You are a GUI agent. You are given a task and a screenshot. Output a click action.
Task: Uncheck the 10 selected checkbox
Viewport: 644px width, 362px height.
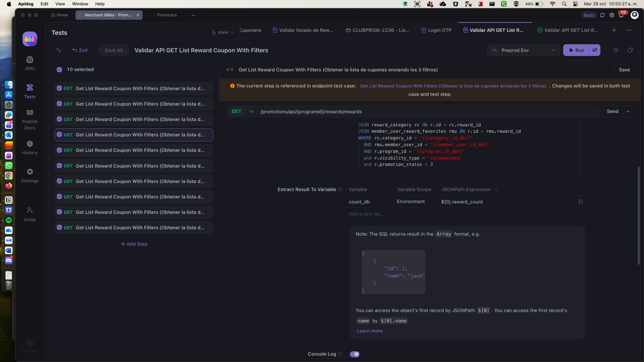pyautogui.click(x=59, y=70)
